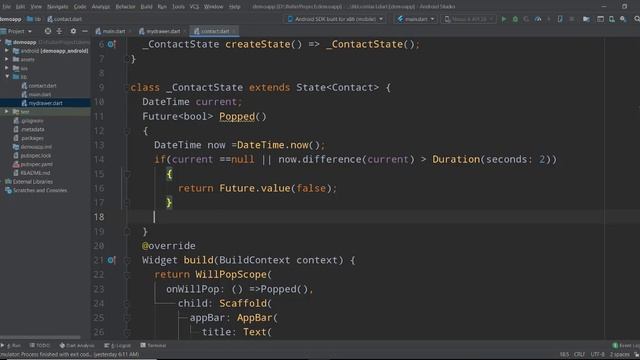Open the Android SDK device selector dropdown
The height and width of the screenshot is (360, 640).
[x=335, y=19]
